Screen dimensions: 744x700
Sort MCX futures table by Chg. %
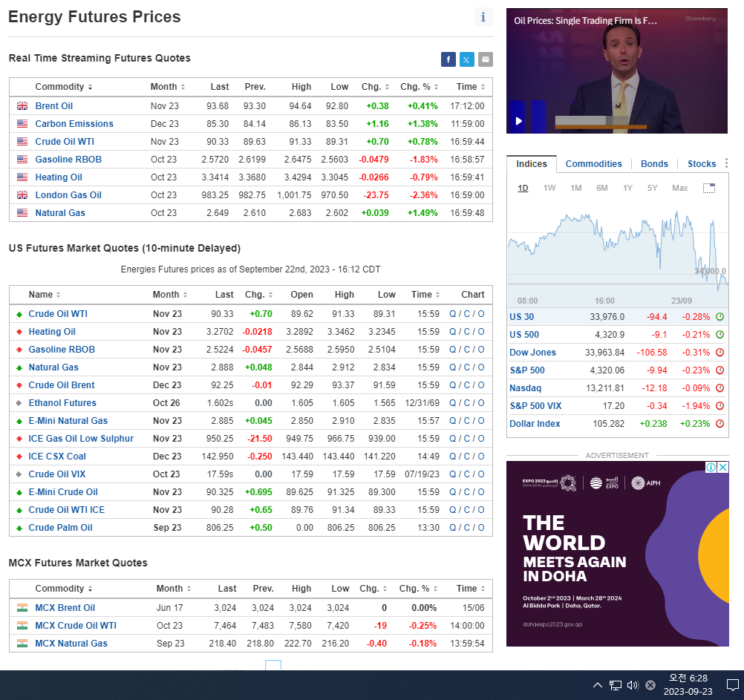(x=418, y=589)
